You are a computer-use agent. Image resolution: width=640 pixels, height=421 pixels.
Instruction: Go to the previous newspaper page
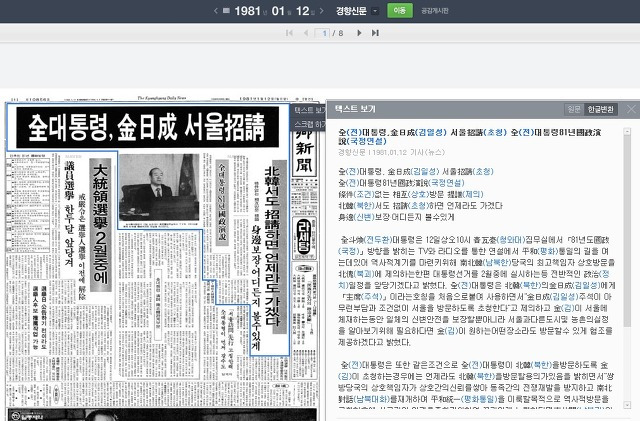click(x=306, y=33)
